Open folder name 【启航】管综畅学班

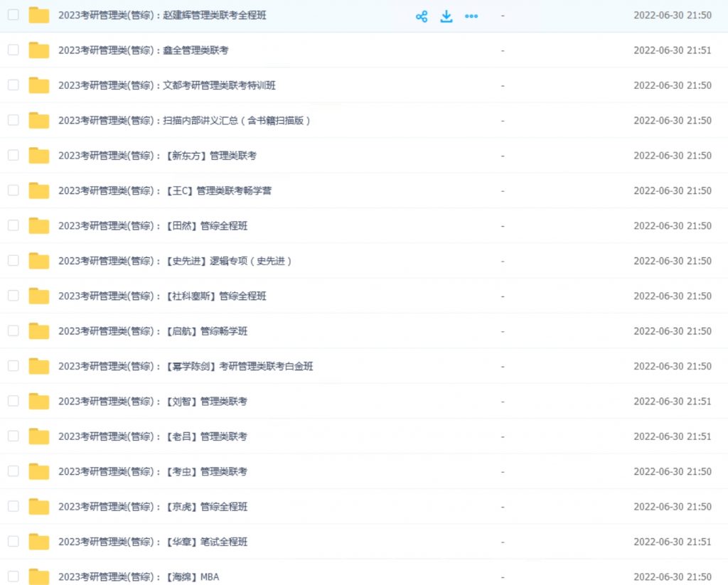point(153,331)
